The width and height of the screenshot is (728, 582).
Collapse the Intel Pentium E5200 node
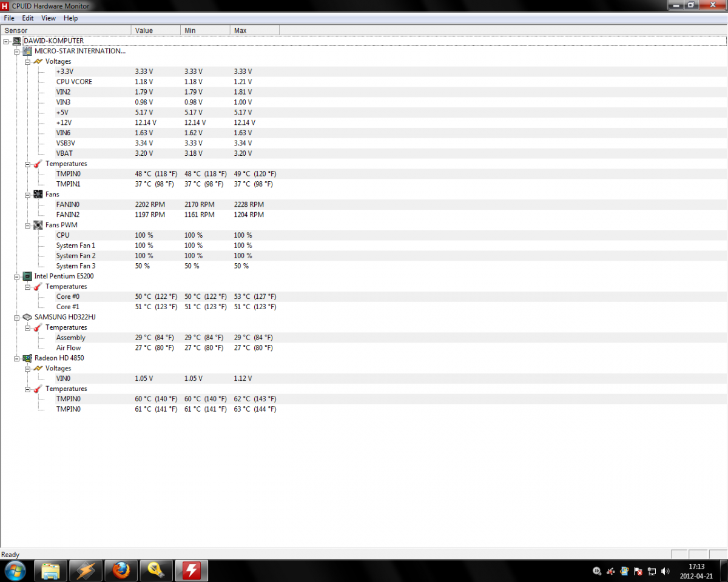tap(16, 276)
